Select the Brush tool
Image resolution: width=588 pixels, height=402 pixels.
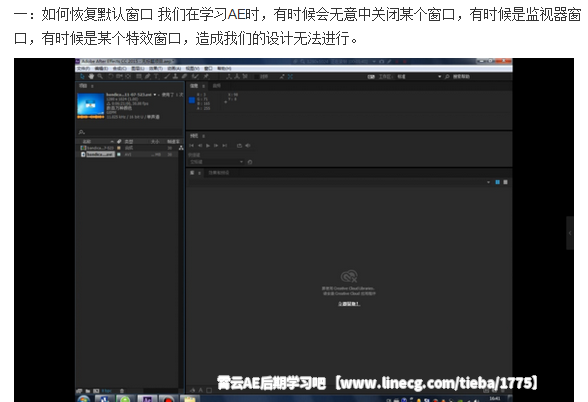coord(167,76)
